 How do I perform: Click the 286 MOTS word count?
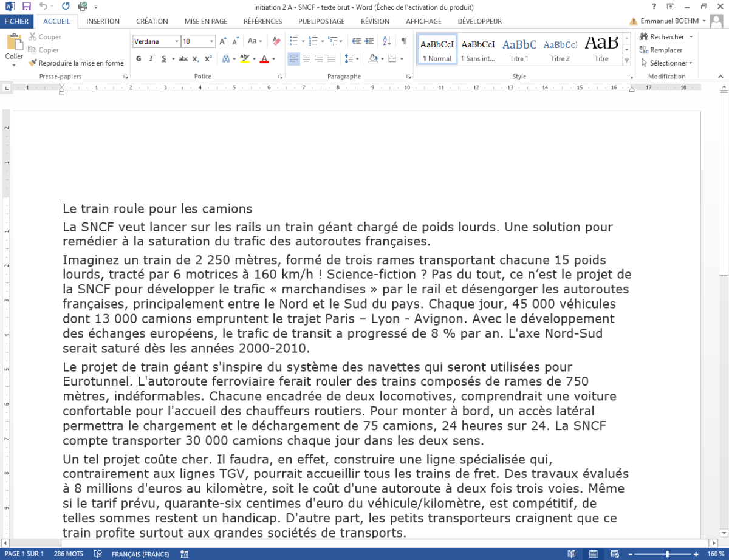point(69,554)
